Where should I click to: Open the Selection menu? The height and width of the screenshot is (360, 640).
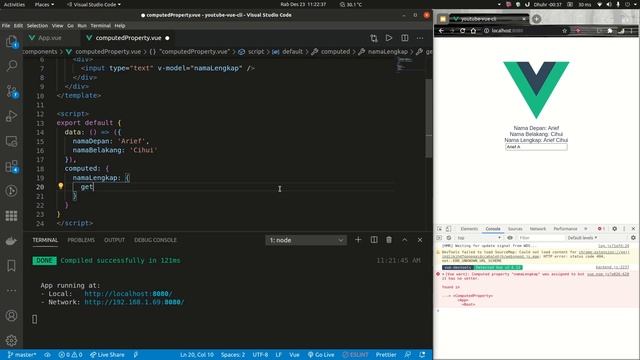point(37,26)
